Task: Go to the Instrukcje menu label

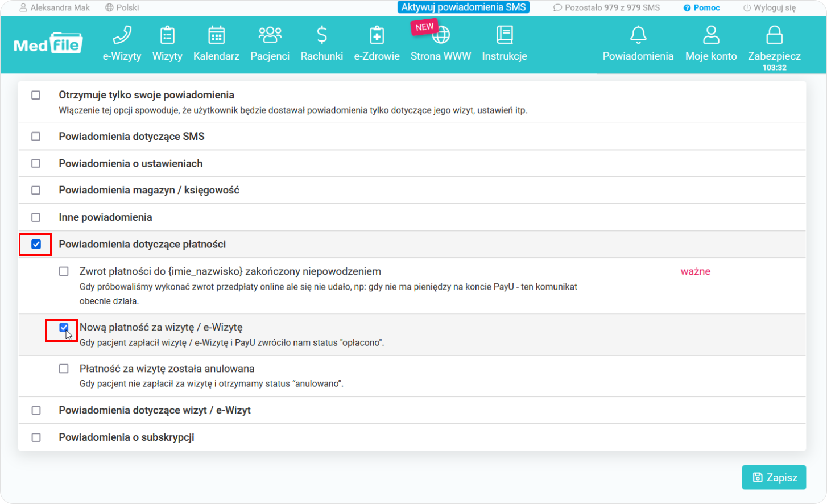Action: pos(505,56)
